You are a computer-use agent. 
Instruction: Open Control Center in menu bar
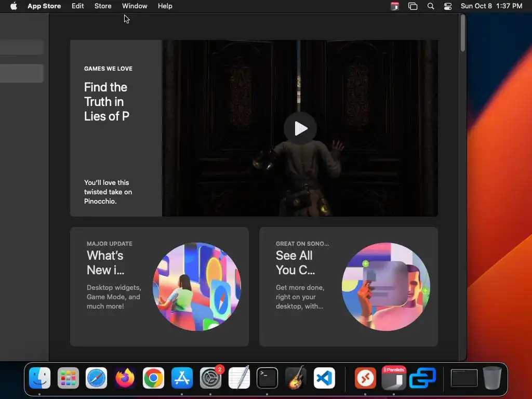coord(447,6)
